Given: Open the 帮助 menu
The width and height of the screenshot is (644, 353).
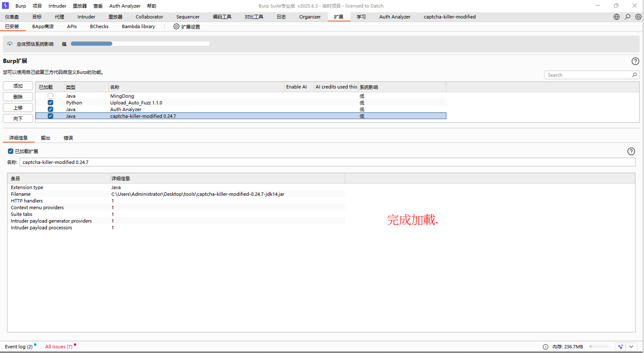Looking at the screenshot, I should click(x=152, y=6).
